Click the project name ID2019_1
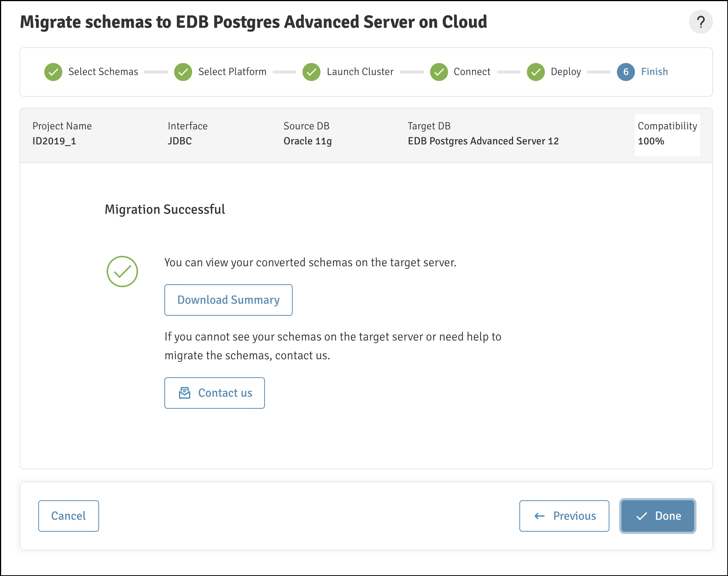This screenshot has width=728, height=576. pyautogui.click(x=54, y=141)
